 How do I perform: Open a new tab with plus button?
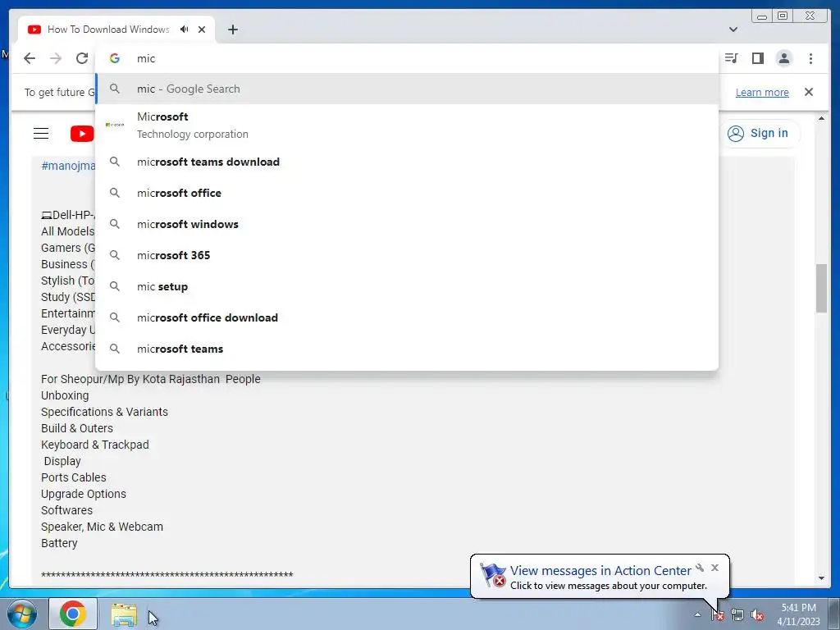(232, 30)
